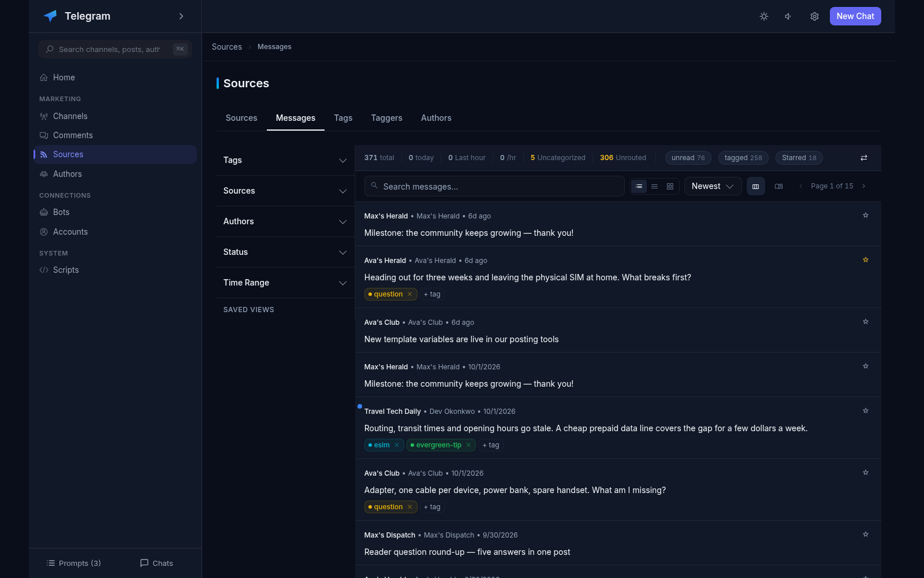
Task: Click the Telegram logo icon
Action: click(x=50, y=16)
